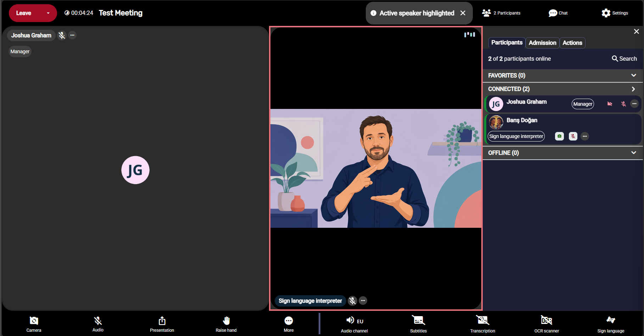
Task: Open options menu on Joshua Graham tile
Action: click(x=72, y=35)
